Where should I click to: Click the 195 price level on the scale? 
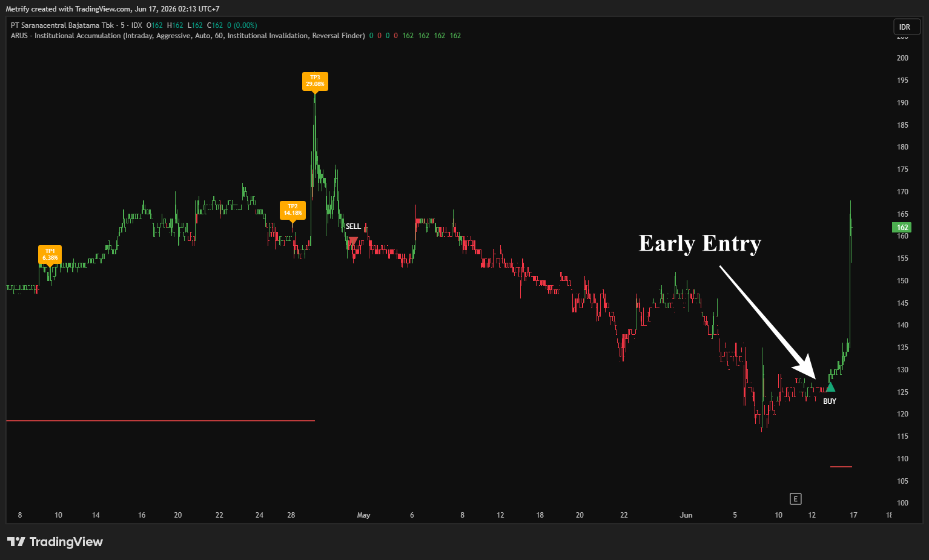902,81
